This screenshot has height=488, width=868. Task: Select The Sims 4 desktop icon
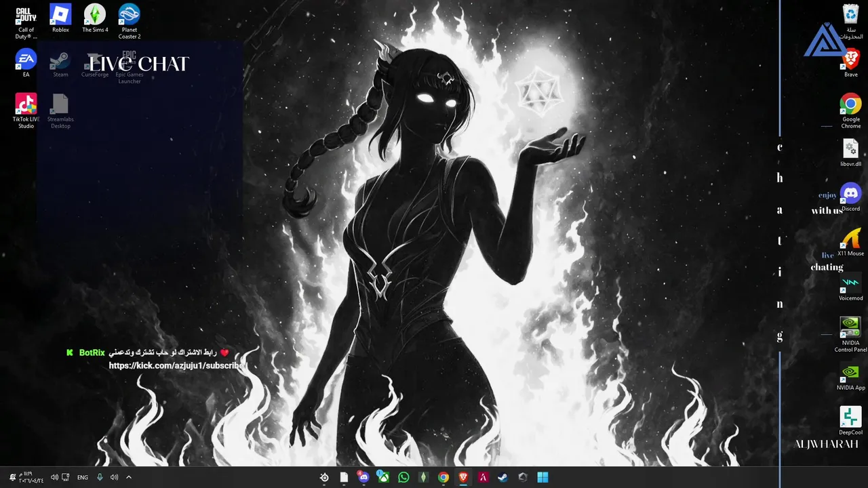pyautogui.click(x=95, y=19)
